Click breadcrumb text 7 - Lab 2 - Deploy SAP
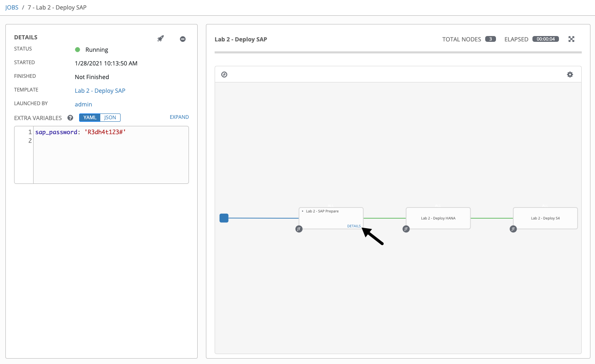The image size is (595, 364). [x=57, y=7]
